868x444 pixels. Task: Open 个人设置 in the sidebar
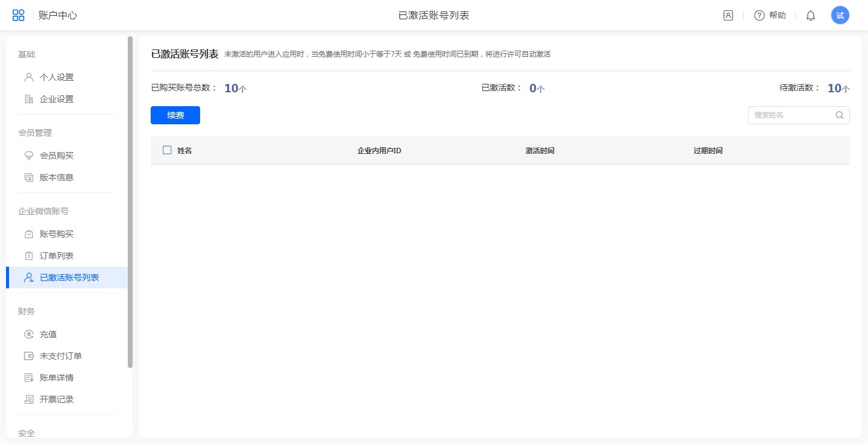coord(57,77)
